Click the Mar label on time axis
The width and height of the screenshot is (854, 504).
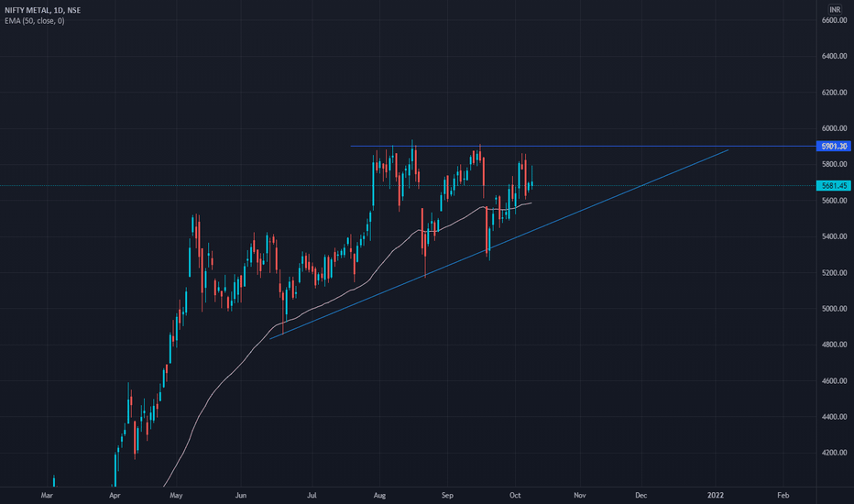click(x=47, y=495)
